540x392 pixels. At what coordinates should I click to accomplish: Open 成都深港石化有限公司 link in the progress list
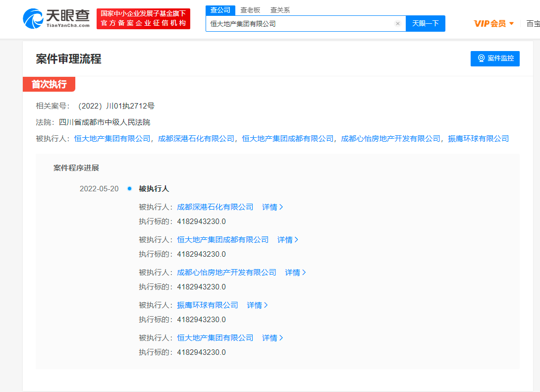point(215,207)
